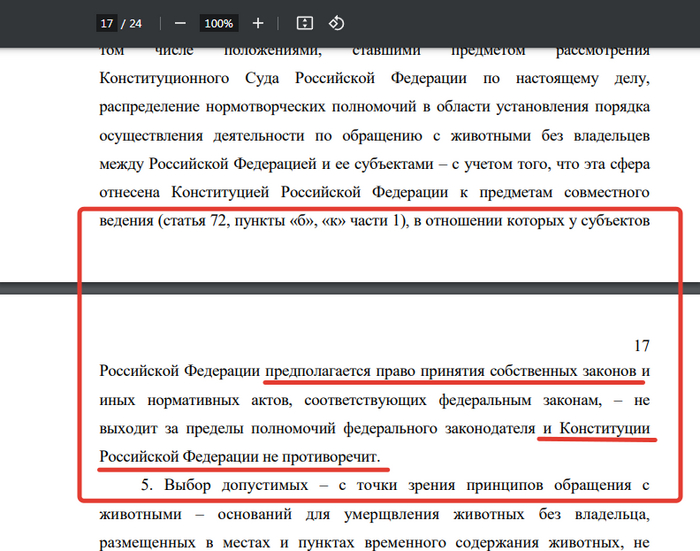This screenshot has width=700, height=551.
Task: Click the word 'распределение' in the text
Action: (149, 107)
